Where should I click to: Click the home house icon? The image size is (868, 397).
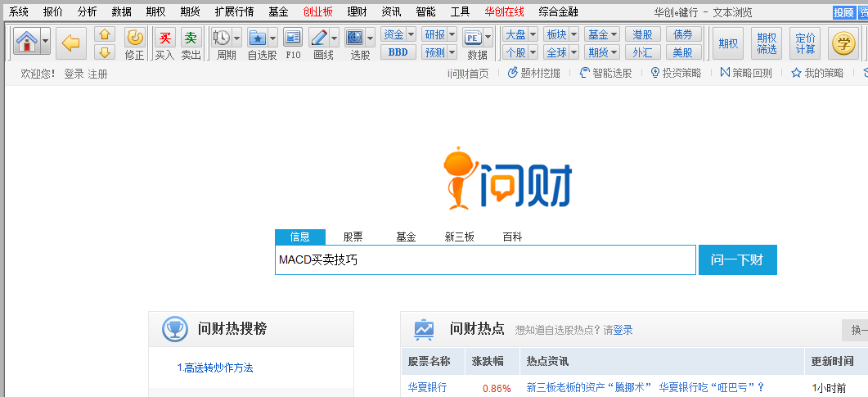[27, 42]
